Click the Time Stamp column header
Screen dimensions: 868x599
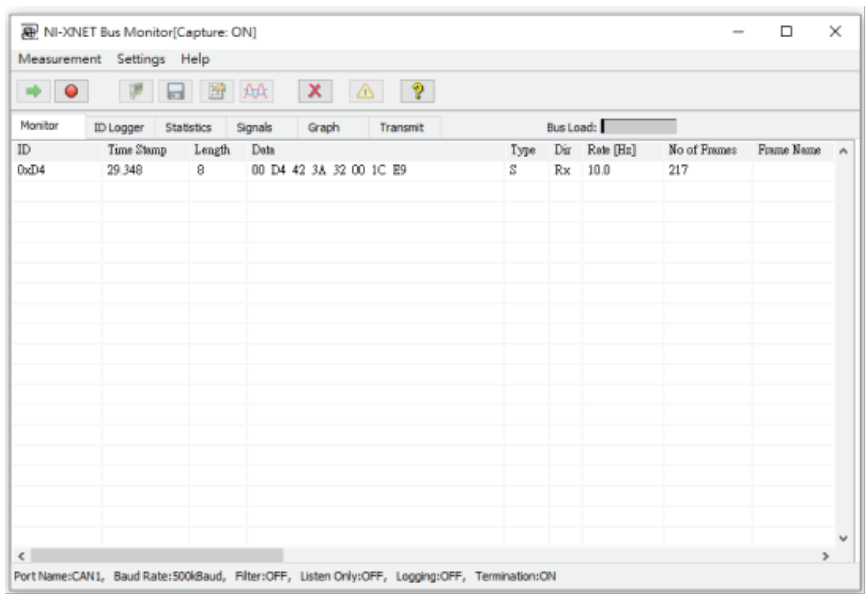tap(137, 150)
